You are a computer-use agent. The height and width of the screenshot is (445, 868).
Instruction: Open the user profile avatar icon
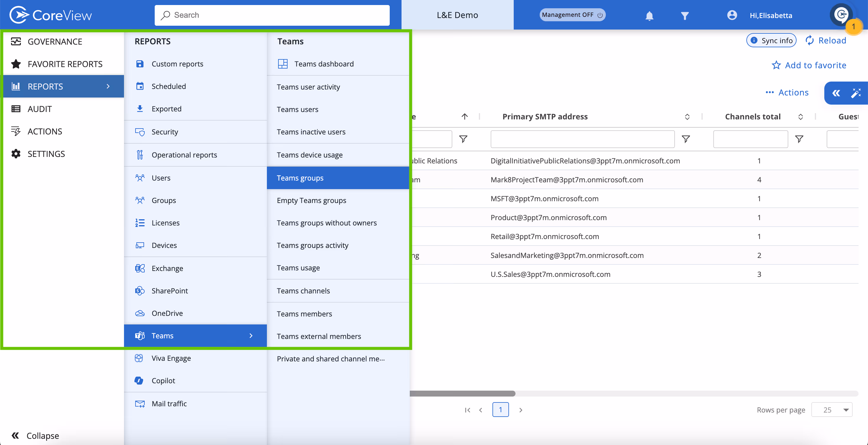pos(732,15)
